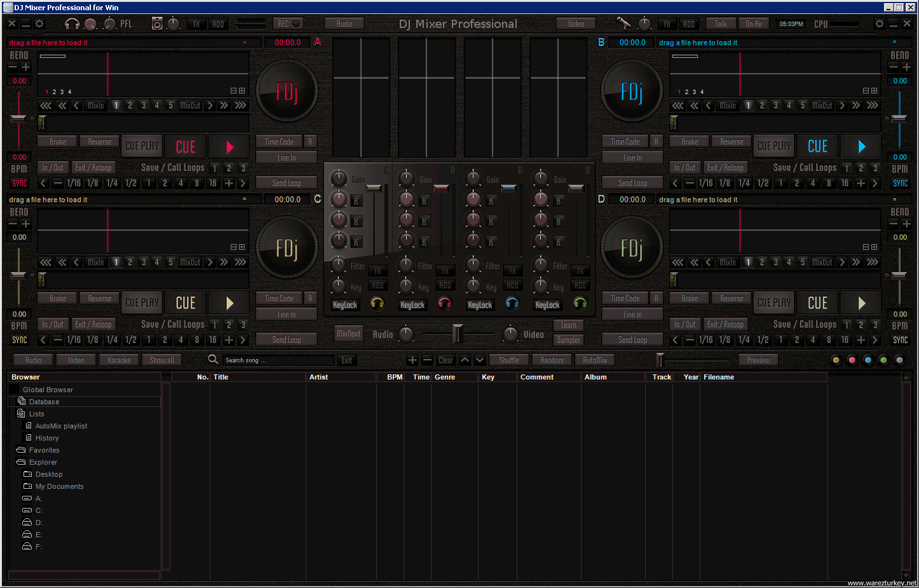Click the MixNext button
This screenshot has height=588, width=919.
tap(348, 334)
